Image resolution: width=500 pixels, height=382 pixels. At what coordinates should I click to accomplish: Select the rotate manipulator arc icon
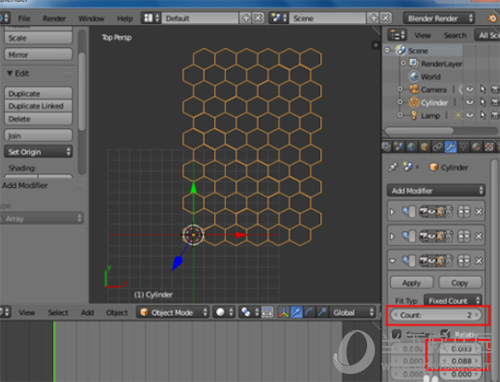pos(309,312)
